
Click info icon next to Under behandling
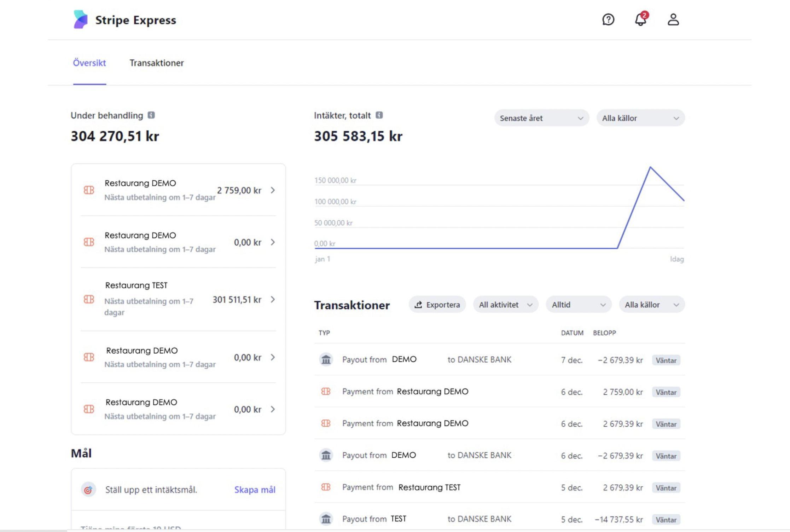[x=151, y=115]
